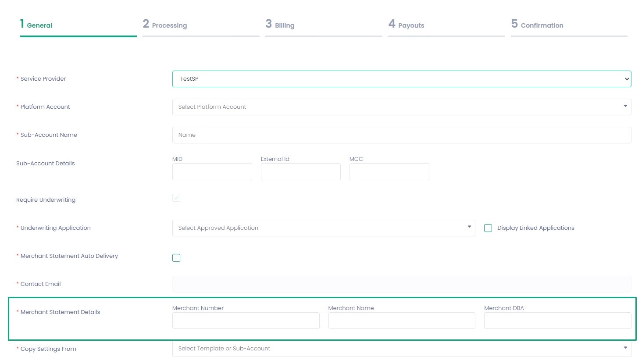Open the Service Provider dropdown showing TestSP
The image size is (642, 364).
[x=401, y=79]
